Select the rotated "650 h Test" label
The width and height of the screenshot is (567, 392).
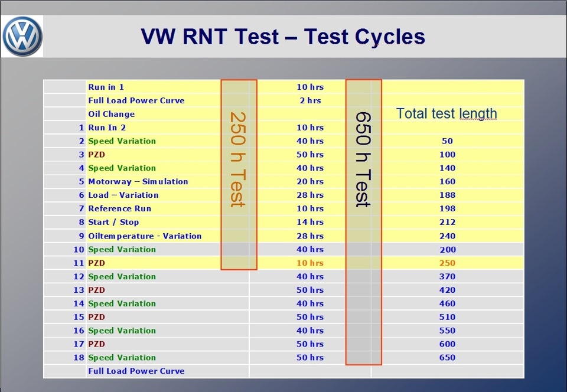tap(363, 159)
